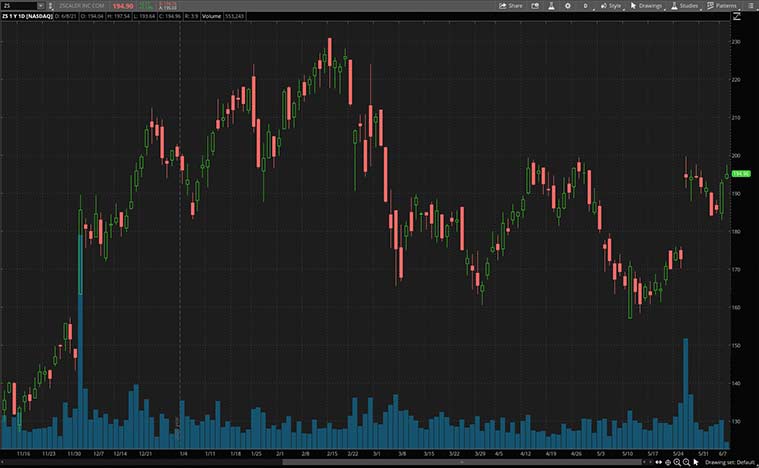
Task: Click the symbol link/clipboard icon beside symbol selector
Action: pyautogui.click(x=51, y=6)
